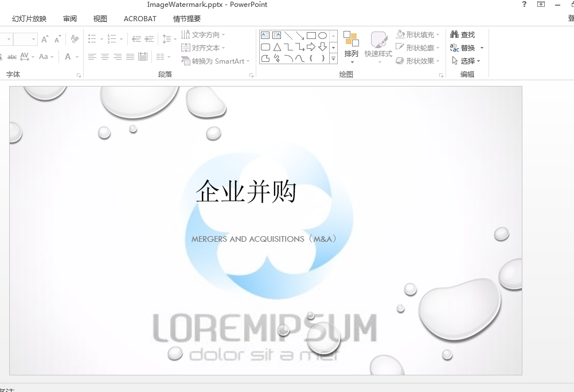Open the font color dropdown arrow

tap(77, 57)
